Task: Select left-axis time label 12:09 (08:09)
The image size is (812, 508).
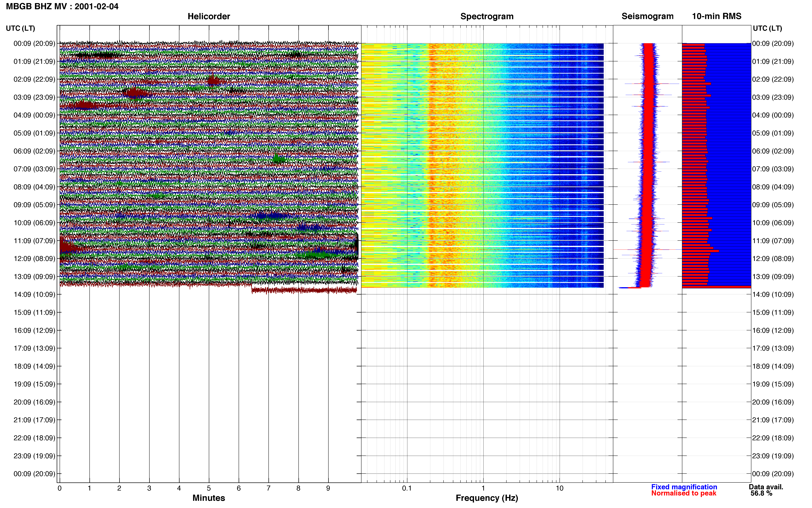Action: point(34,259)
